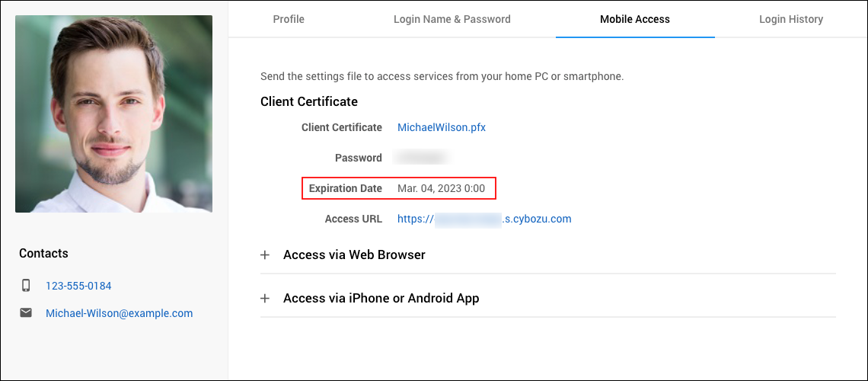
Task: Open the cybozu.com Access URL link
Action: pos(484,219)
